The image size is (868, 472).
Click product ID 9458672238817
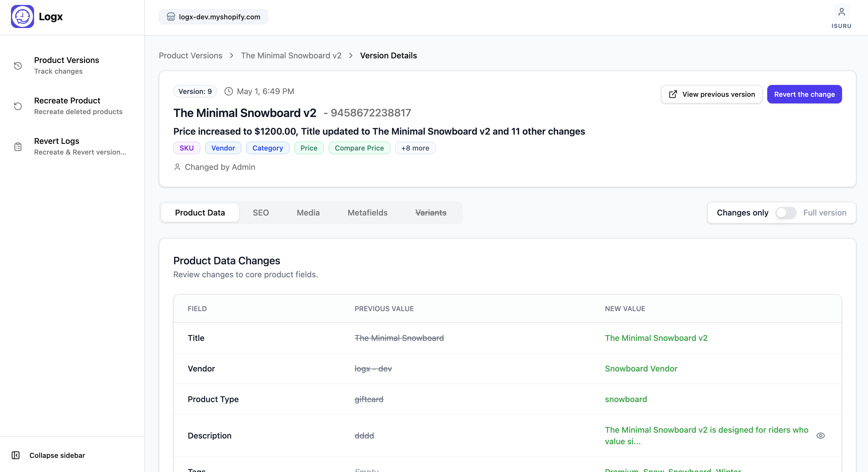coord(371,113)
